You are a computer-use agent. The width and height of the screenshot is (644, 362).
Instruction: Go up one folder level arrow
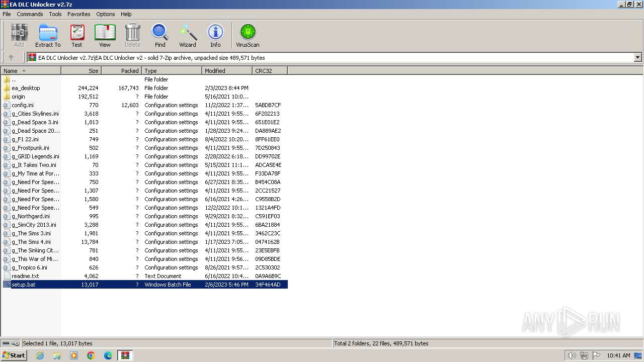(x=11, y=57)
